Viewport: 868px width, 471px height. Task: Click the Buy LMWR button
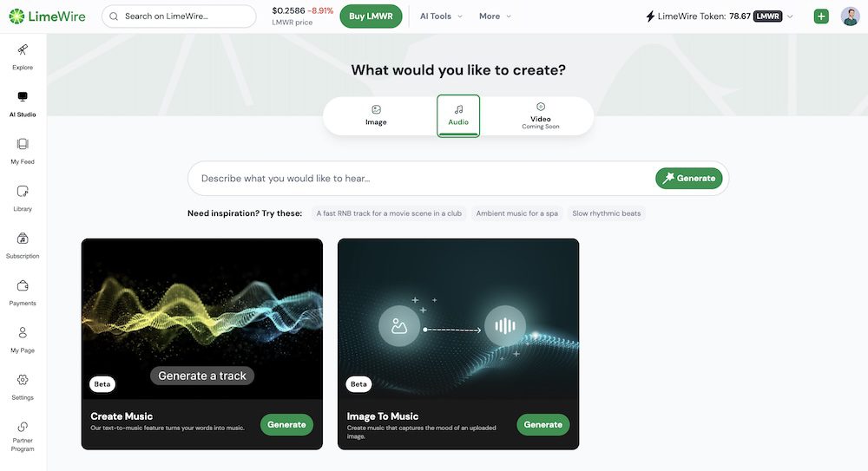coord(371,16)
